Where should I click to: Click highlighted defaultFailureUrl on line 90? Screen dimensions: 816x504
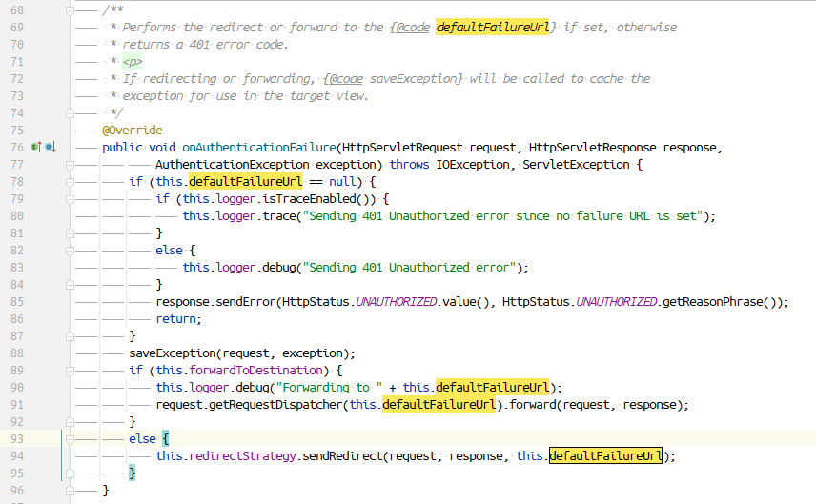pyautogui.click(x=492, y=388)
